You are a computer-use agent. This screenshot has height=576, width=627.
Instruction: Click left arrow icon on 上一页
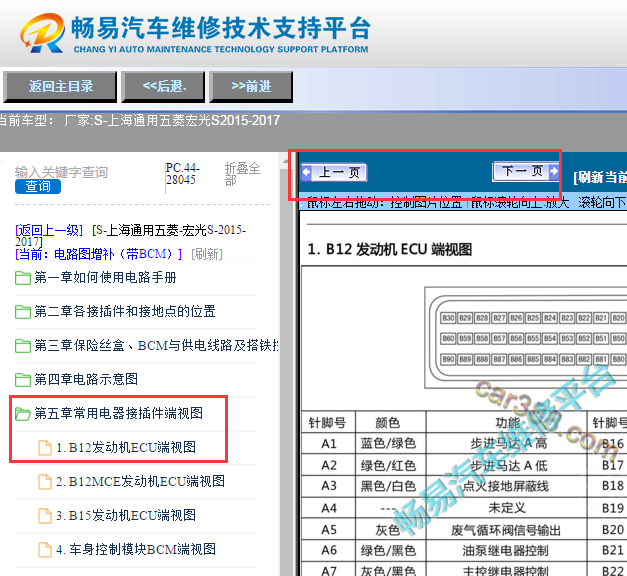click(x=306, y=172)
